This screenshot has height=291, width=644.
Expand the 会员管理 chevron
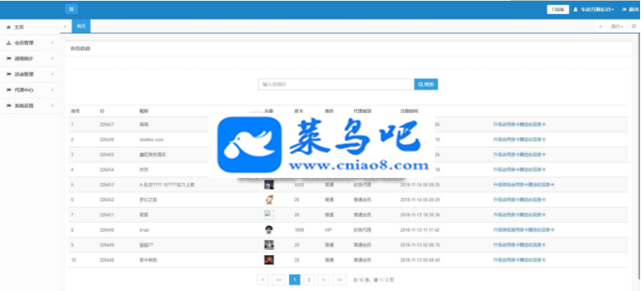[x=52, y=43]
